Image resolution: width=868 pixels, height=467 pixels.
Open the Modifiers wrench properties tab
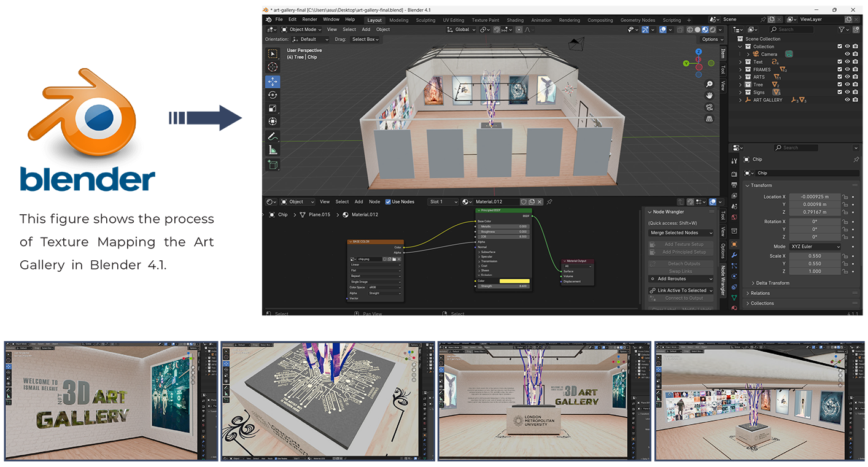click(734, 255)
